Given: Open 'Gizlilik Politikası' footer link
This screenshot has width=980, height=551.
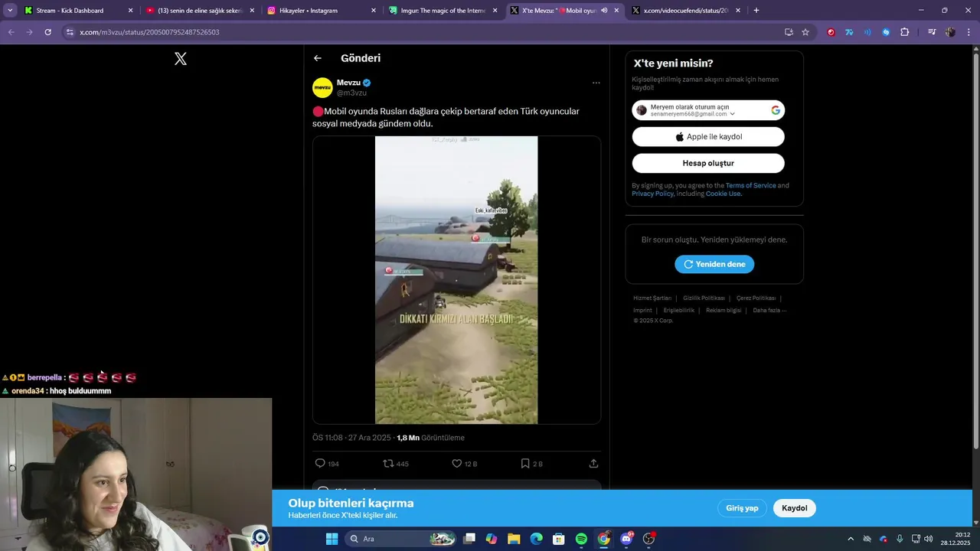Looking at the screenshot, I should 704,298.
